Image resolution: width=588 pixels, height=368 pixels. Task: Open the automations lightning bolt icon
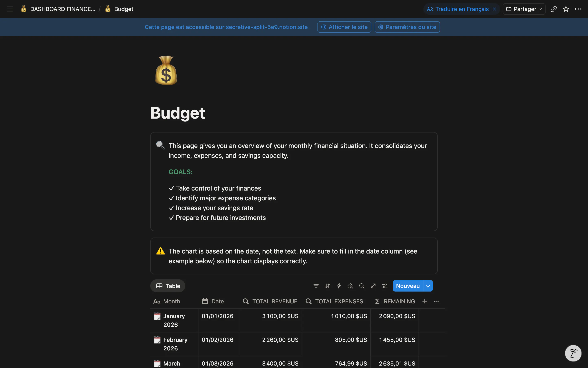339,286
